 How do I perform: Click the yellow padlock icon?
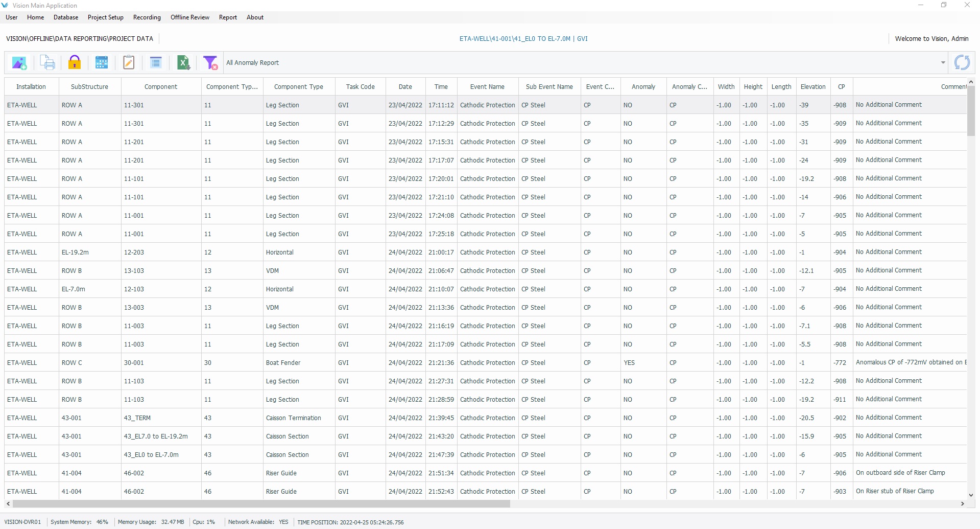[x=75, y=63]
